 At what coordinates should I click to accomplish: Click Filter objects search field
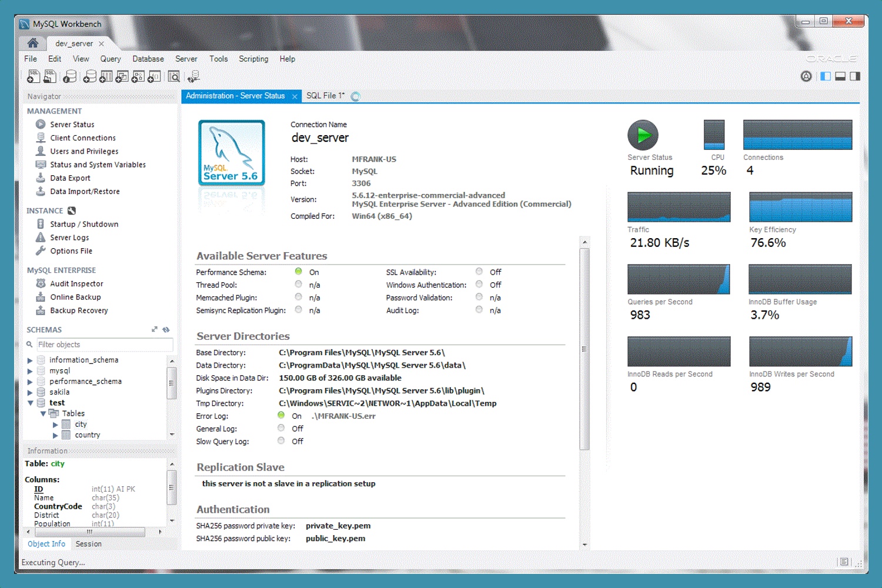105,345
